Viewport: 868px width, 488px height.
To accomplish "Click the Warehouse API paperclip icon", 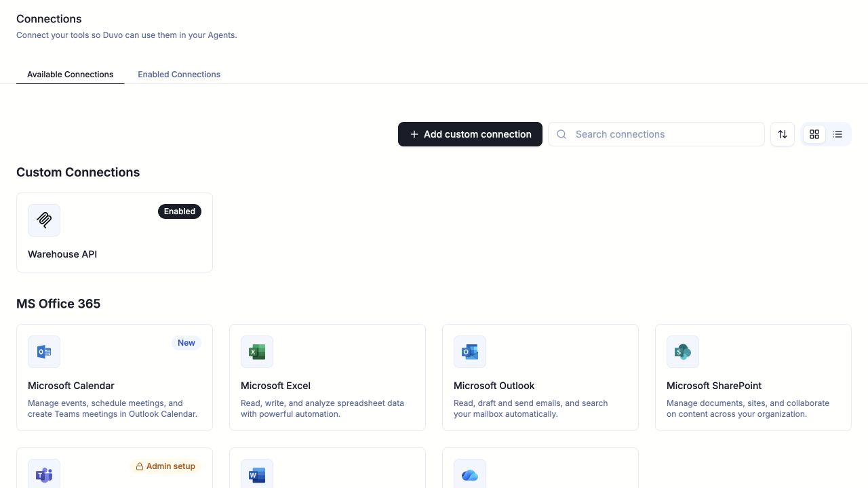I will tap(44, 220).
